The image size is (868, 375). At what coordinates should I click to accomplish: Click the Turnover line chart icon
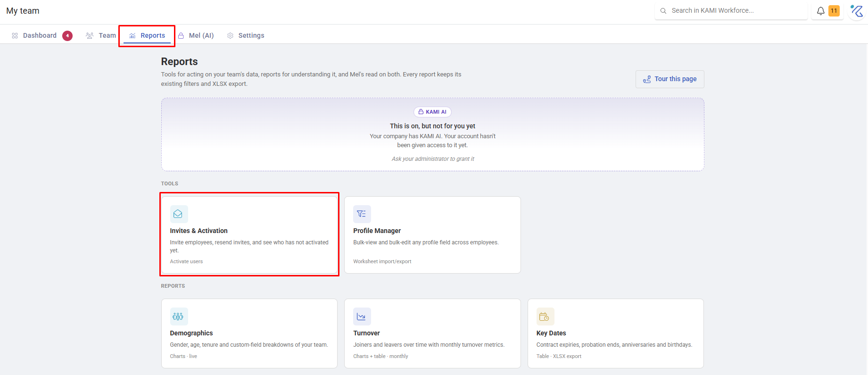[362, 317]
